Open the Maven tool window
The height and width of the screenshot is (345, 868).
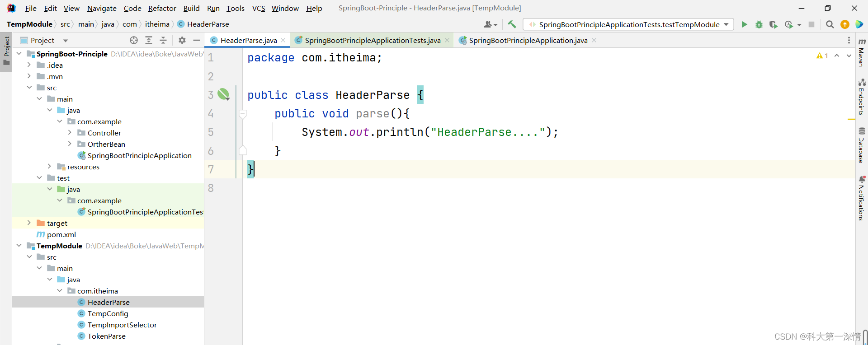click(862, 52)
